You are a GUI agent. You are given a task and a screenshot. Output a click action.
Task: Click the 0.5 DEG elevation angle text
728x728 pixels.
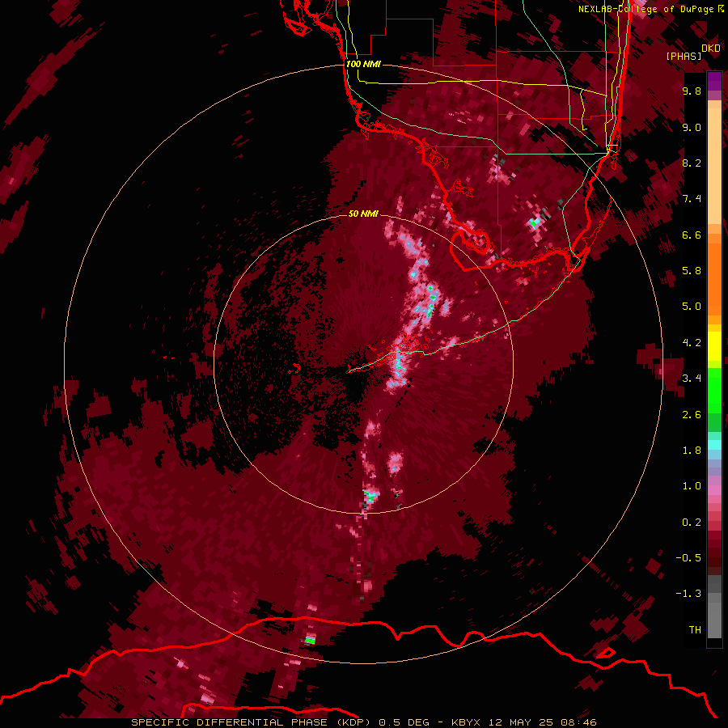(x=405, y=722)
